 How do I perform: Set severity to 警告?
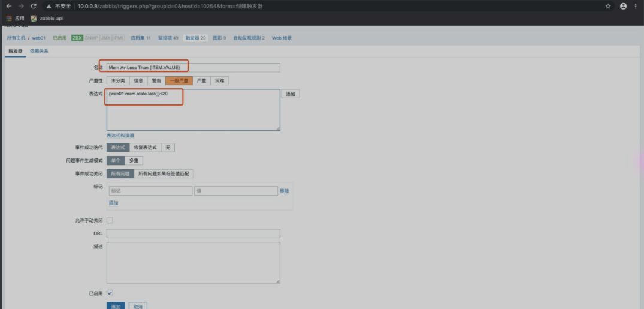click(156, 80)
